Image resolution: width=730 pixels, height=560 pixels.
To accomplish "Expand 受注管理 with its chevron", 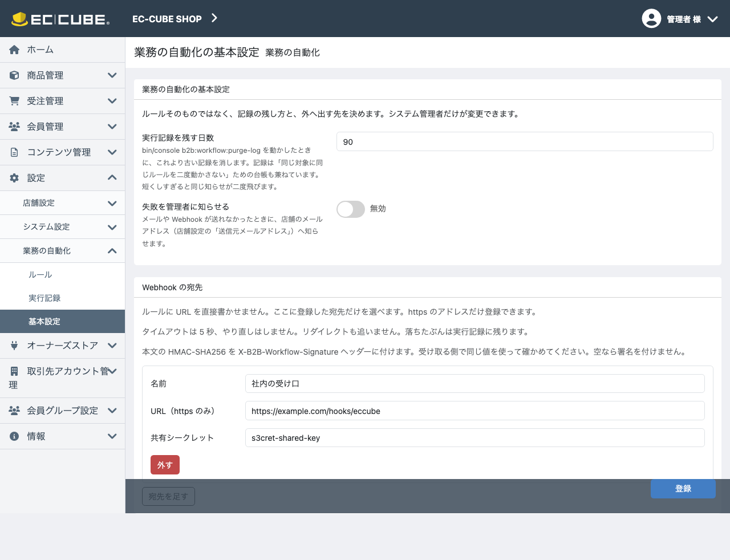I will click(x=112, y=101).
